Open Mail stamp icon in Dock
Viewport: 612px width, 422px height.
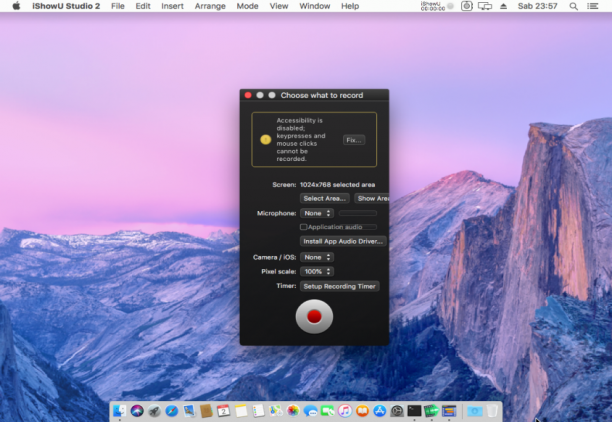coord(189,411)
